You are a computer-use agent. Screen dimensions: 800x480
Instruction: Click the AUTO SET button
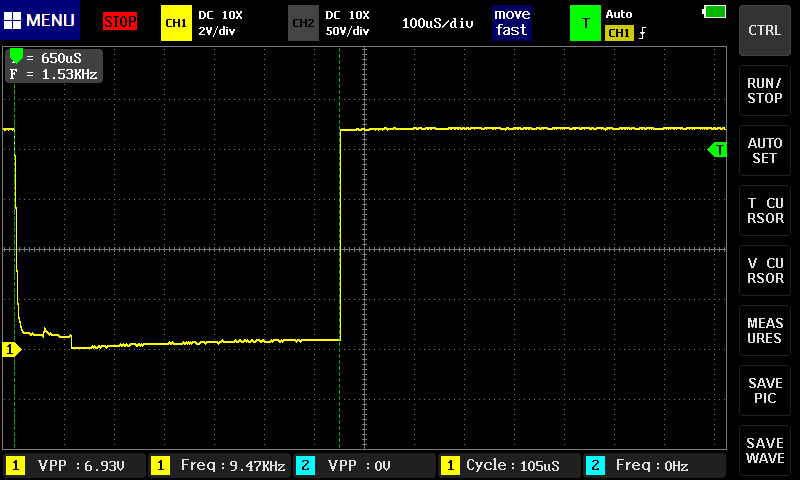tap(764, 150)
